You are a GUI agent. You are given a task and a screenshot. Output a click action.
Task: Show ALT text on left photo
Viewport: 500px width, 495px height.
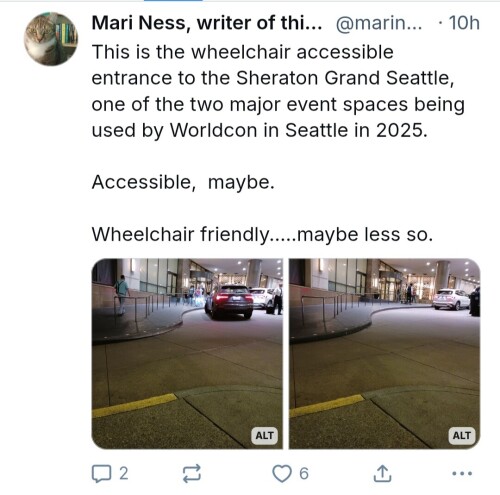point(264,436)
